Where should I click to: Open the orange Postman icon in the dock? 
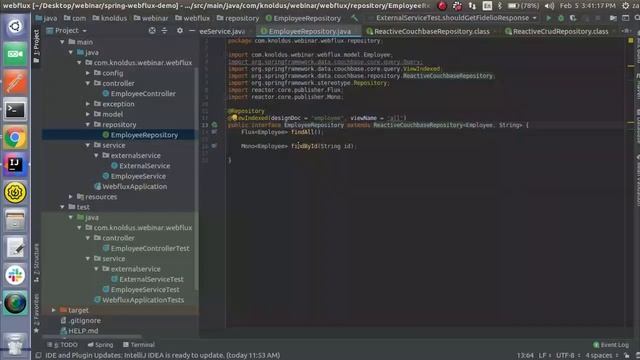[15, 82]
